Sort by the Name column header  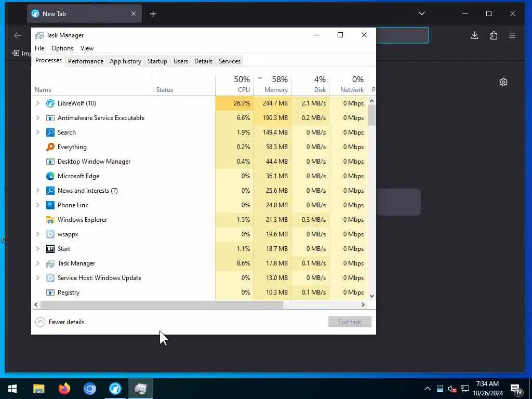coord(92,85)
